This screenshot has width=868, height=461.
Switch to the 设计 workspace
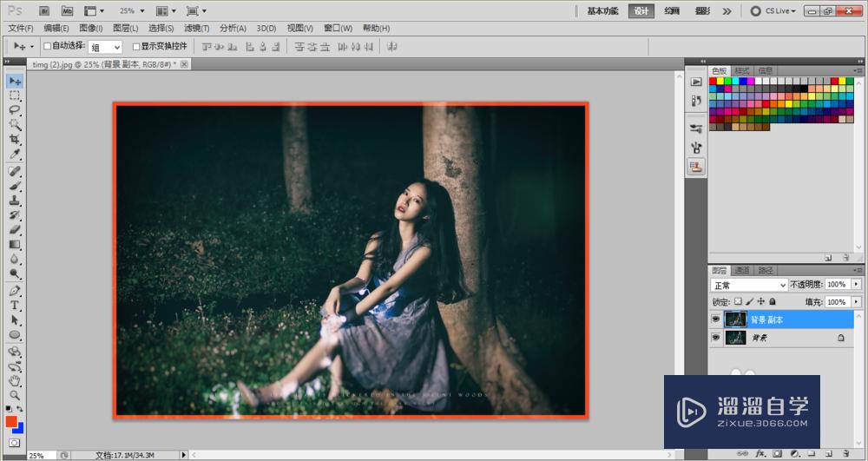(641, 11)
